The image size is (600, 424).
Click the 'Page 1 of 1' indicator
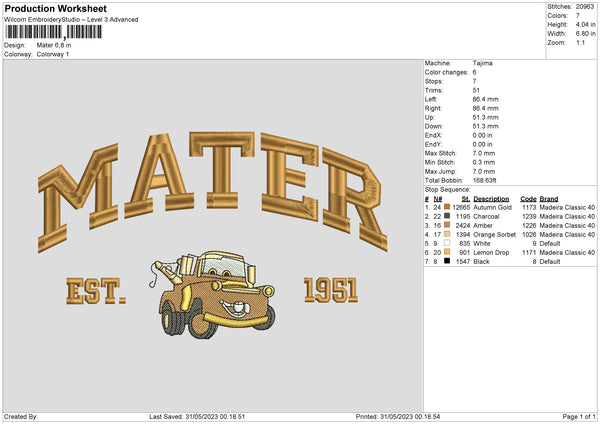[x=579, y=417]
